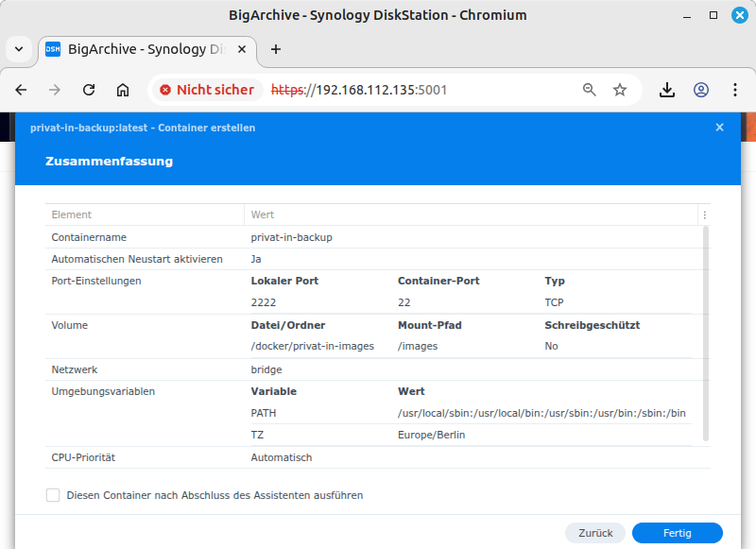Screen dimensions: 756x549
Task: Open the table column options menu
Action: [x=704, y=215]
